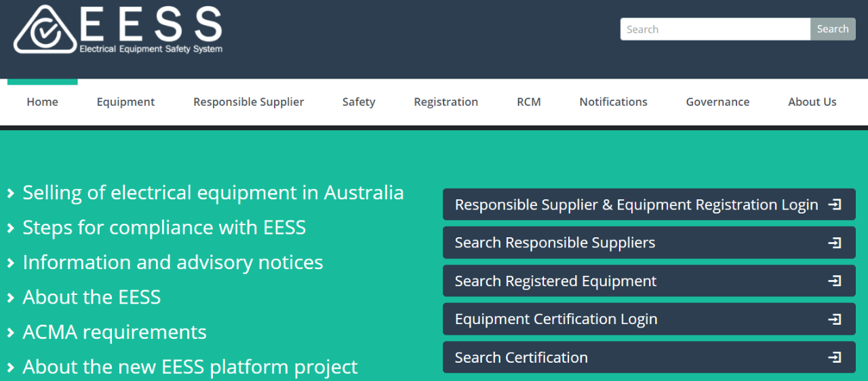This screenshot has width=868, height=381.
Task: Open the RCM menu
Action: [x=529, y=102]
